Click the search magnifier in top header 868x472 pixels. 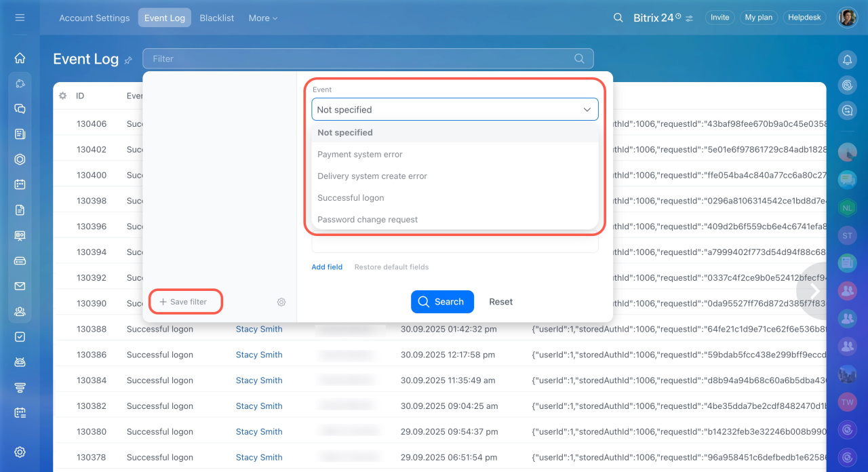pos(618,18)
